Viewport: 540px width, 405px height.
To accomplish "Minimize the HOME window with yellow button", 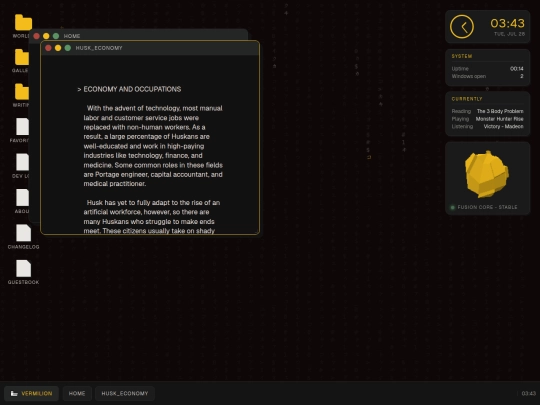I will point(46,36).
